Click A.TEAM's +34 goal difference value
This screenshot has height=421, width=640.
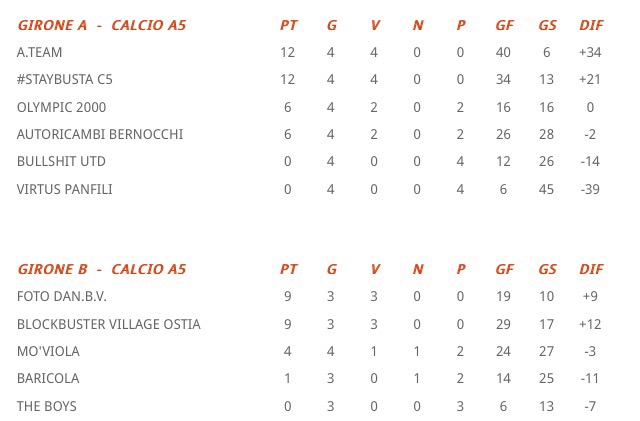click(590, 52)
